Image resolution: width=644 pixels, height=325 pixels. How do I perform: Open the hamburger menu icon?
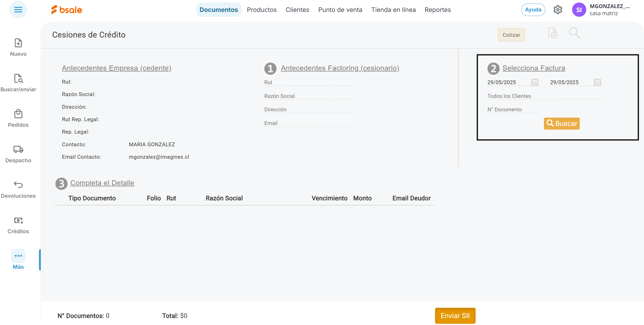[18, 10]
